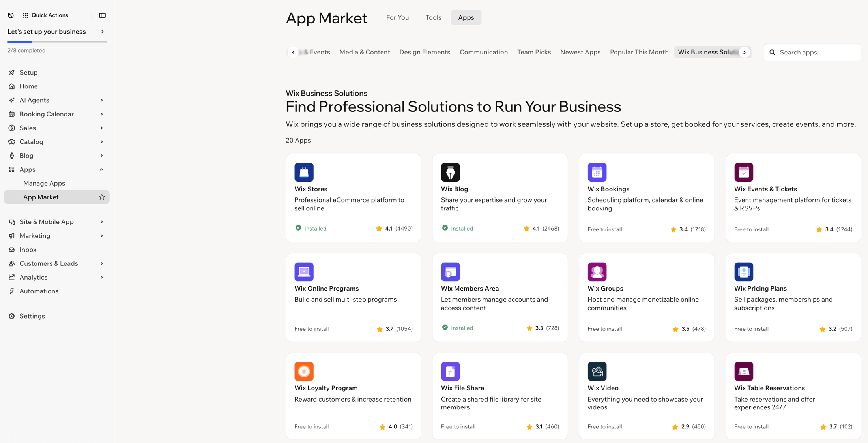Click the Quick Actions grid icon

click(x=25, y=15)
